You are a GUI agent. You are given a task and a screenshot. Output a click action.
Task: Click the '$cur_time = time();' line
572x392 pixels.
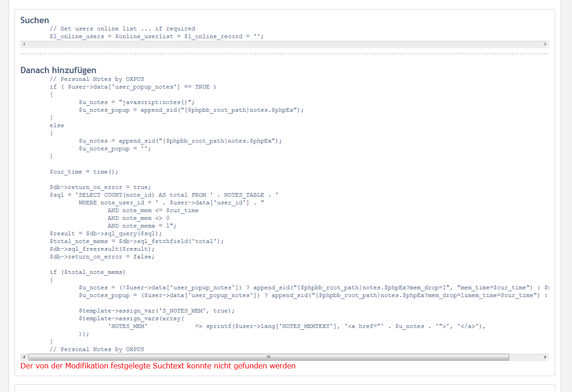[x=84, y=172]
